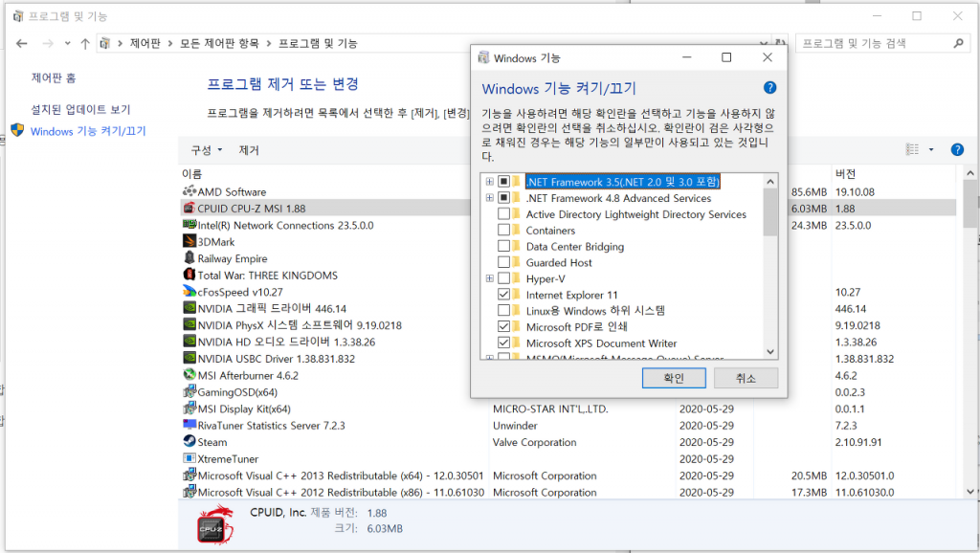Click the GamingOSD(x64) icon
This screenshot has height=553, width=980.
(189, 391)
